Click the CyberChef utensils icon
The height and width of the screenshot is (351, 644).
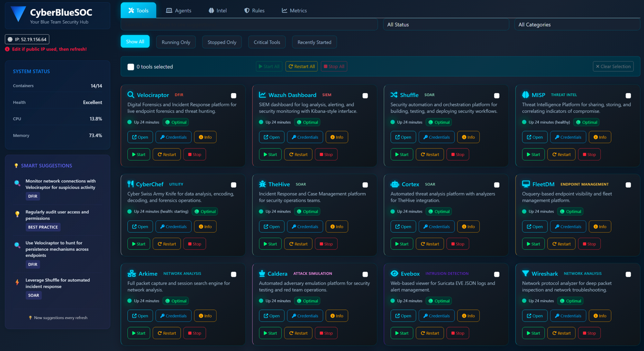[131, 184]
